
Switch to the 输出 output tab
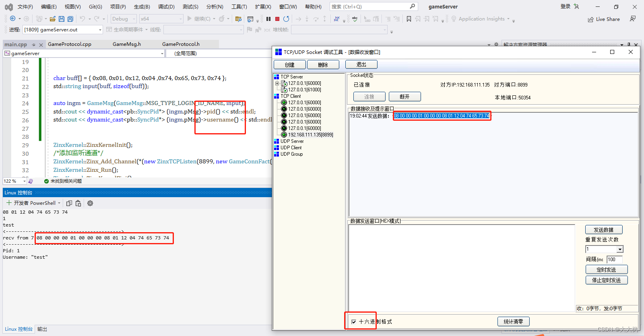click(42, 329)
